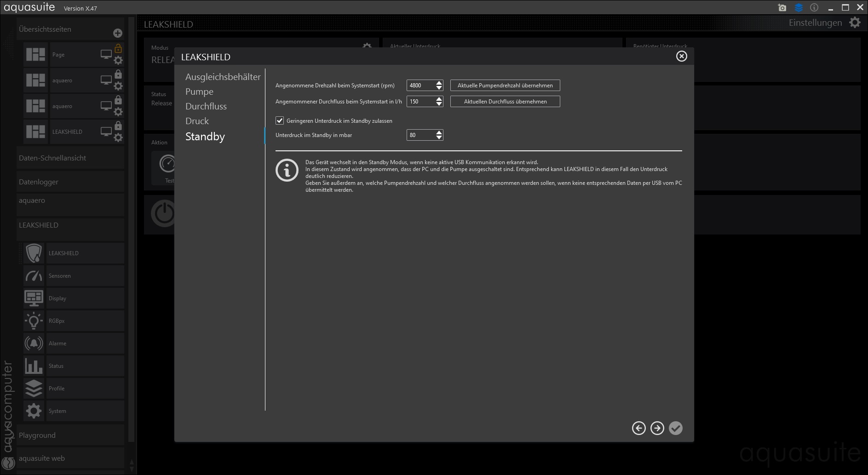868x475 pixels.
Task: Click the monitor icon in the Page row
Action: [106, 54]
